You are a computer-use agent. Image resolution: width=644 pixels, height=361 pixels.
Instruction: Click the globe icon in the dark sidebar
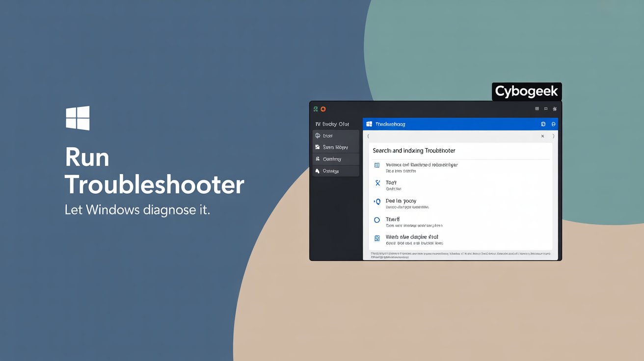tap(318, 135)
